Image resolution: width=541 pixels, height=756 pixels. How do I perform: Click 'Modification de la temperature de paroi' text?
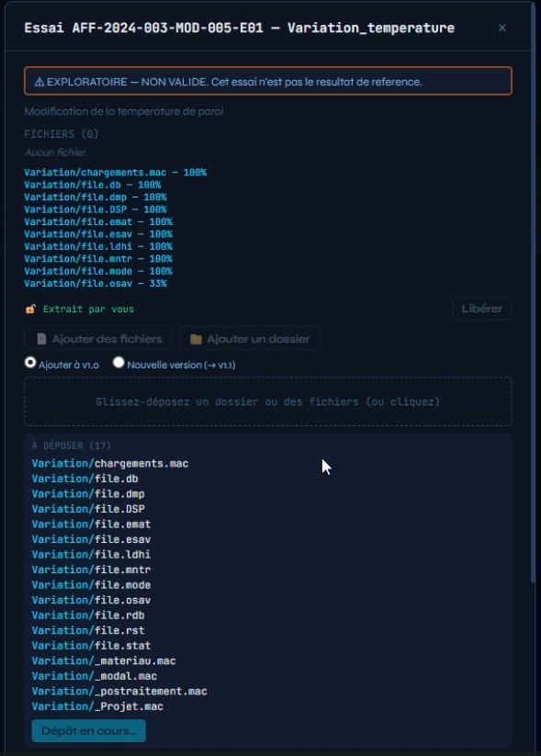point(124,111)
